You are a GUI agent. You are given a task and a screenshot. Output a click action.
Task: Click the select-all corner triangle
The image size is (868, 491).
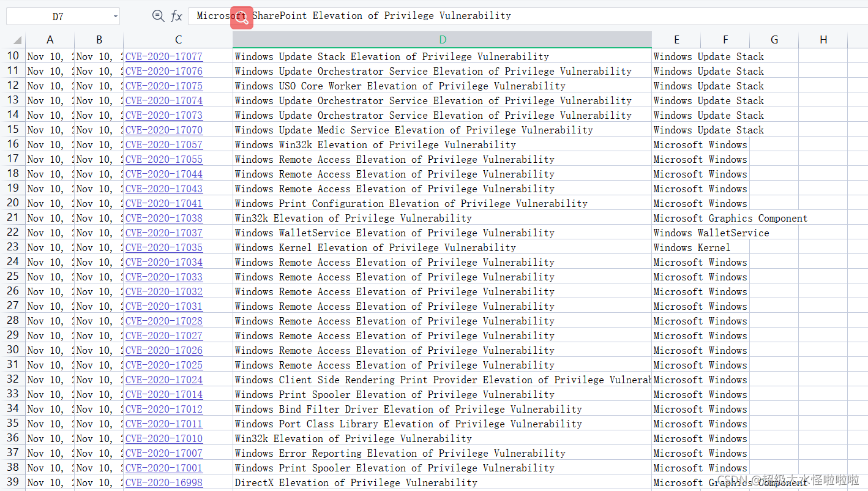point(16,40)
